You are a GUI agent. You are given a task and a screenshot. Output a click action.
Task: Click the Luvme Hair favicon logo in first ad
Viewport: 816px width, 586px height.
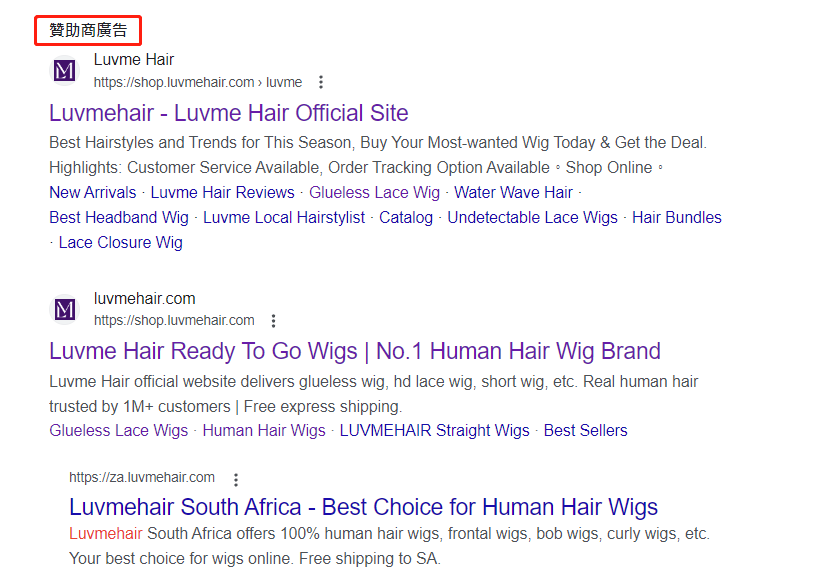(65, 70)
